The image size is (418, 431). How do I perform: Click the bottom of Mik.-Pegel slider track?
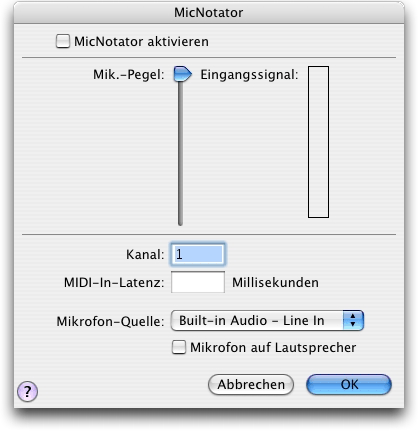click(x=180, y=223)
